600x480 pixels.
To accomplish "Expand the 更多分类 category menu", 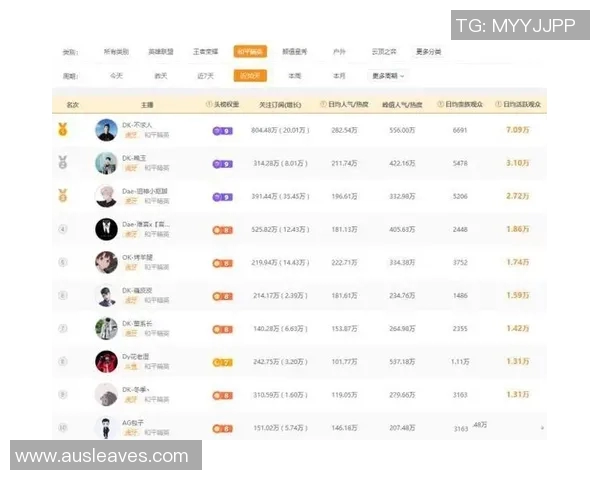I will [x=429, y=51].
